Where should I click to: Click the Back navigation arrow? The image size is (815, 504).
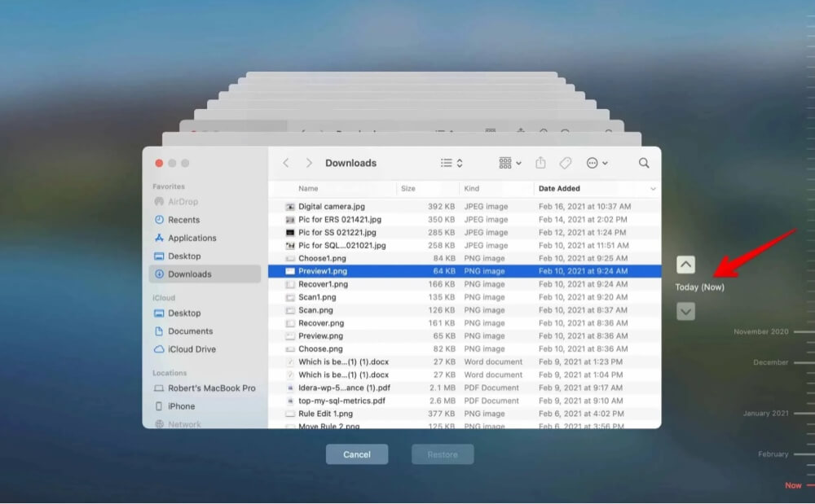coord(285,163)
